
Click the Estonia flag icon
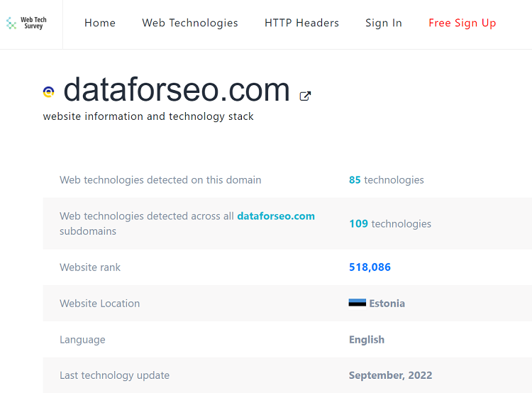[x=358, y=303]
